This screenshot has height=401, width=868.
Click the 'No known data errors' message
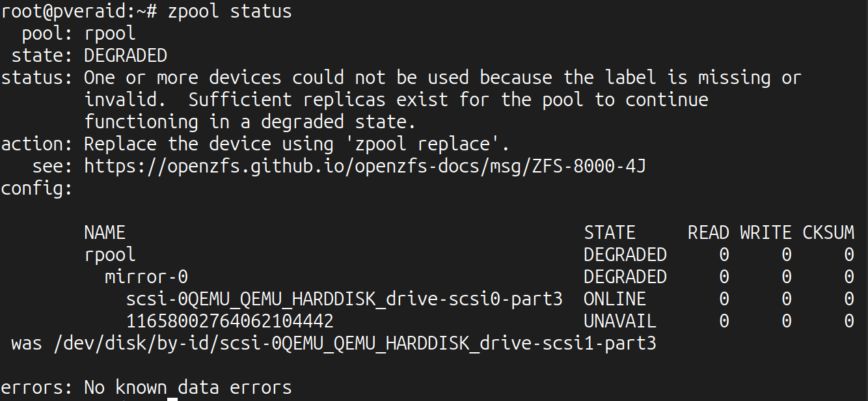[x=188, y=388]
